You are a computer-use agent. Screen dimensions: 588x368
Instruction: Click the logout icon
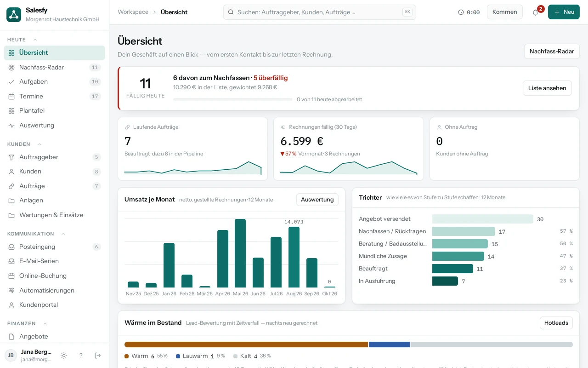coord(98,356)
